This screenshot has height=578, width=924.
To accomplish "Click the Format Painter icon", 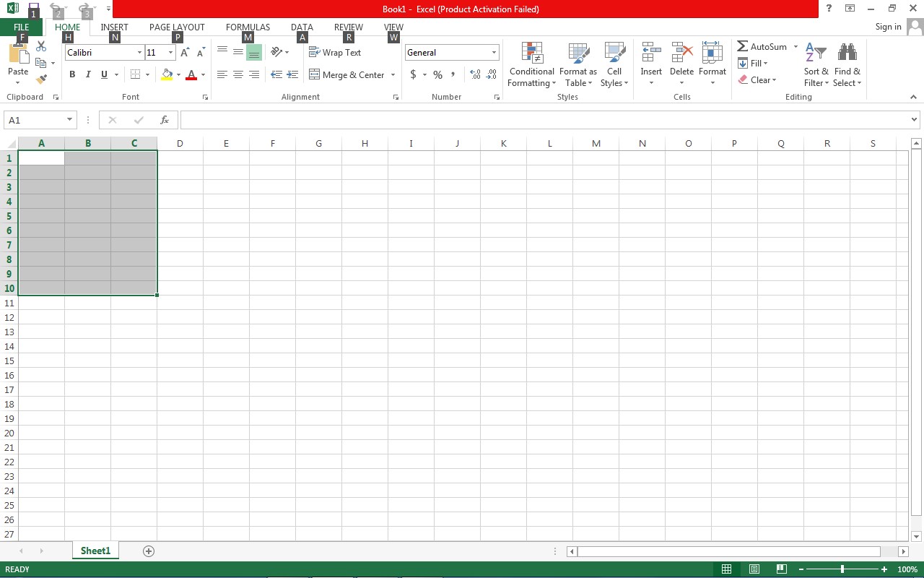I will tap(41, 79).
